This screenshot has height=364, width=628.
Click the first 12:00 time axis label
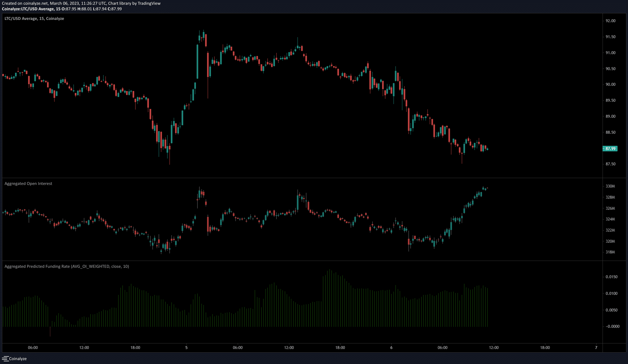point(84,348)
